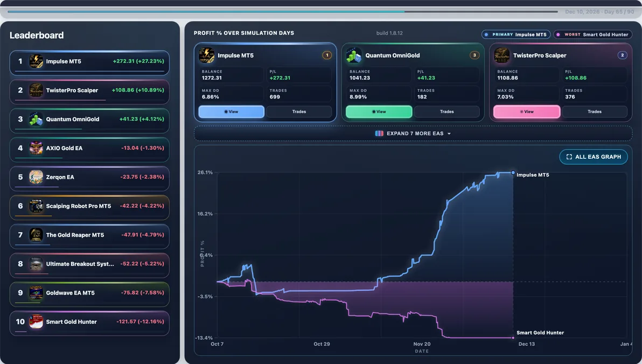642x364 pixels.
Task: Click the Smart Gold Hunter chart line label
Action: [x=540, y=333]
